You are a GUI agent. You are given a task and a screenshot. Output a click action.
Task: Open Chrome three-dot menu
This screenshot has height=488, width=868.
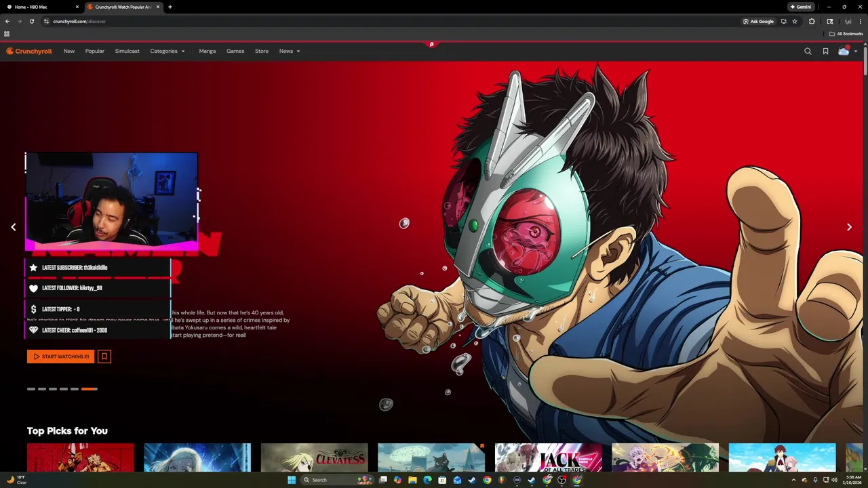(x=861, y=21)
